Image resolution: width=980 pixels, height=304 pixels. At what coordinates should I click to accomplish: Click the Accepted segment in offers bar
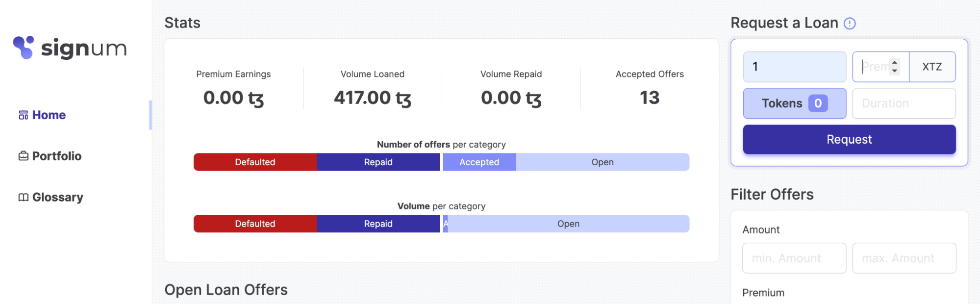pos(479,162)
